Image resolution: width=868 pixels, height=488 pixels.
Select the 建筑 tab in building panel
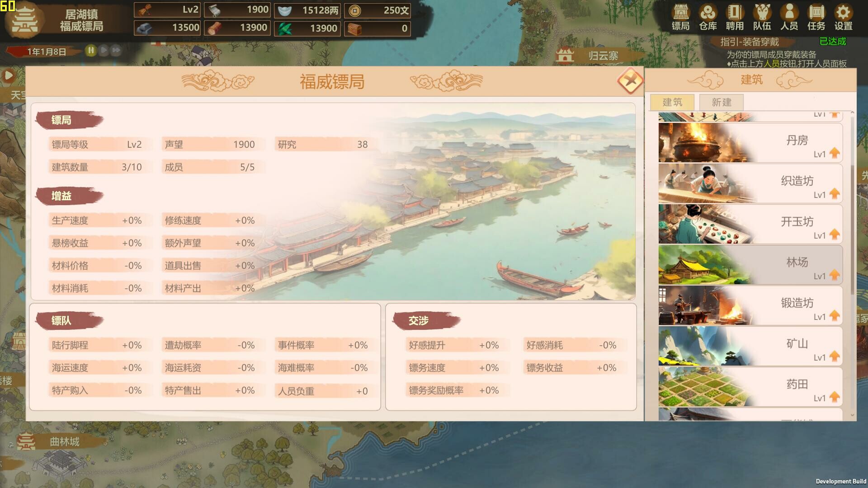(672, 102)
